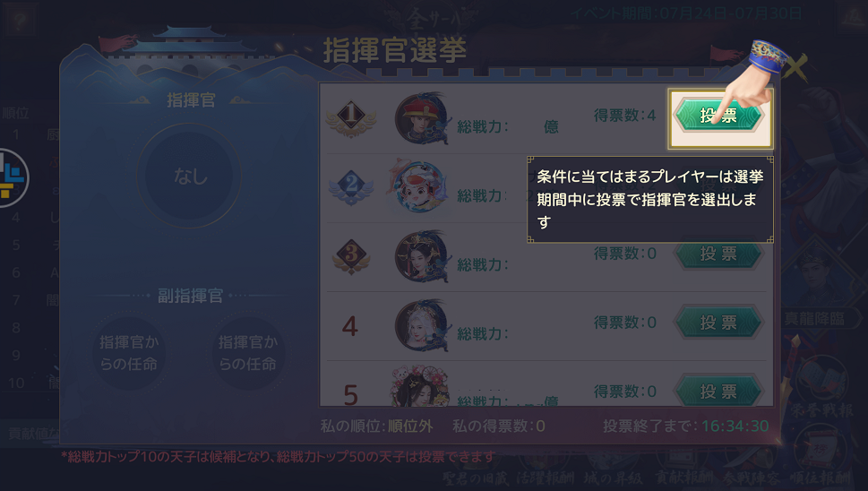The width and height of the screenshot is (868, 491).
Task: Open rank 1 candidate's avatar with red hat
Action: [423, 118]
